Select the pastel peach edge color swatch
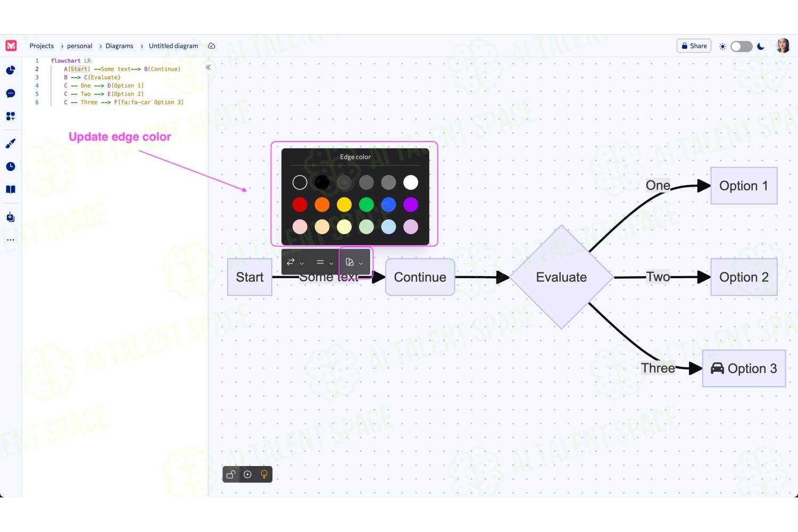Image resolution: width=798 pixels, height=532 pixels. 322,227
